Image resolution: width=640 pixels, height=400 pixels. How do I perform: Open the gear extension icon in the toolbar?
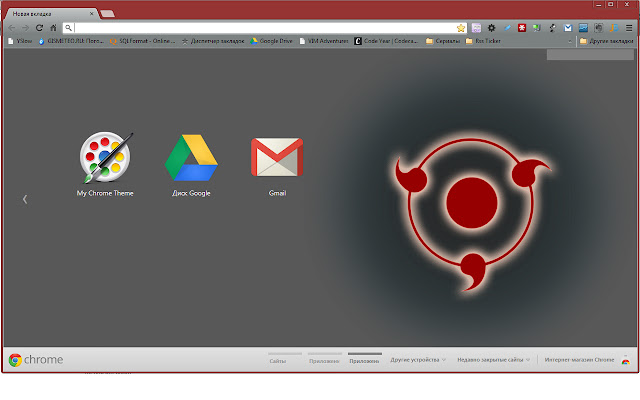coord(491,28)
